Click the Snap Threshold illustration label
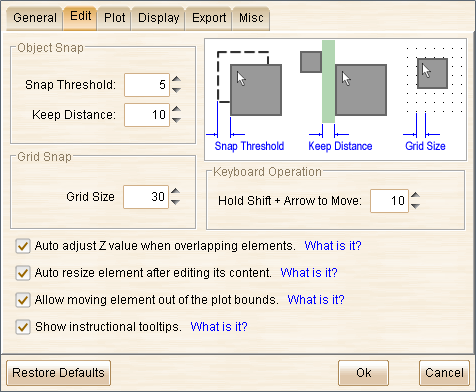The height and width of the screenshot is (392, 476). point(249,146)
